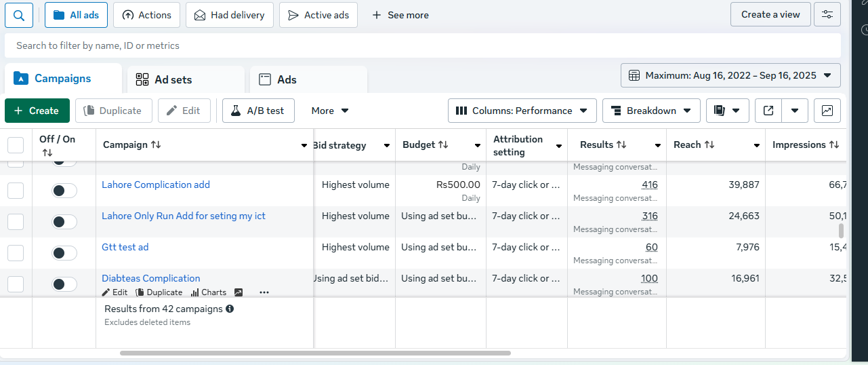
Task: Check the select-all campaigns checkbox
Action: point(16,145)
